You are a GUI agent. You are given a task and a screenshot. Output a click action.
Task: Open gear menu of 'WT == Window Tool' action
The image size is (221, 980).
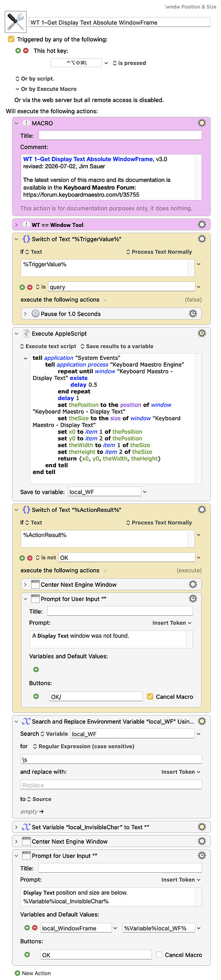[x=201, y=225]
